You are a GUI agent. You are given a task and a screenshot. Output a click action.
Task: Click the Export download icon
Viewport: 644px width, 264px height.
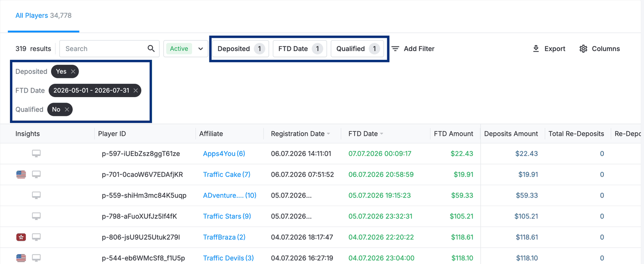tap(536, 49)
